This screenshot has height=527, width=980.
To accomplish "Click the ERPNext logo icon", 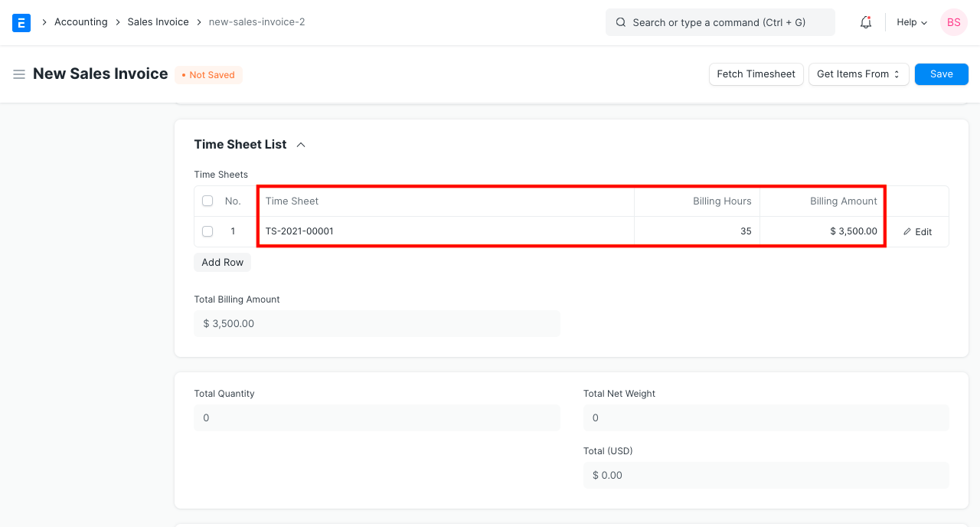I will (21, 22).
